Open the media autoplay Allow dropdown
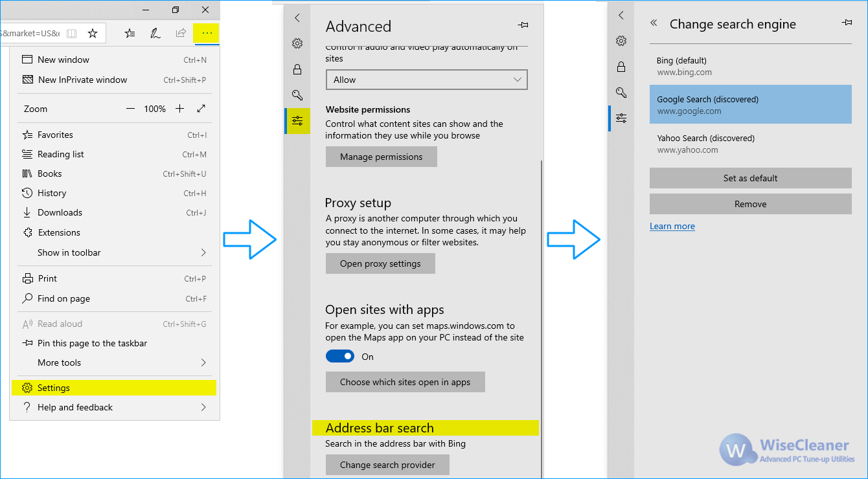Screen dimensions: 868x479 tap(427, 80)
